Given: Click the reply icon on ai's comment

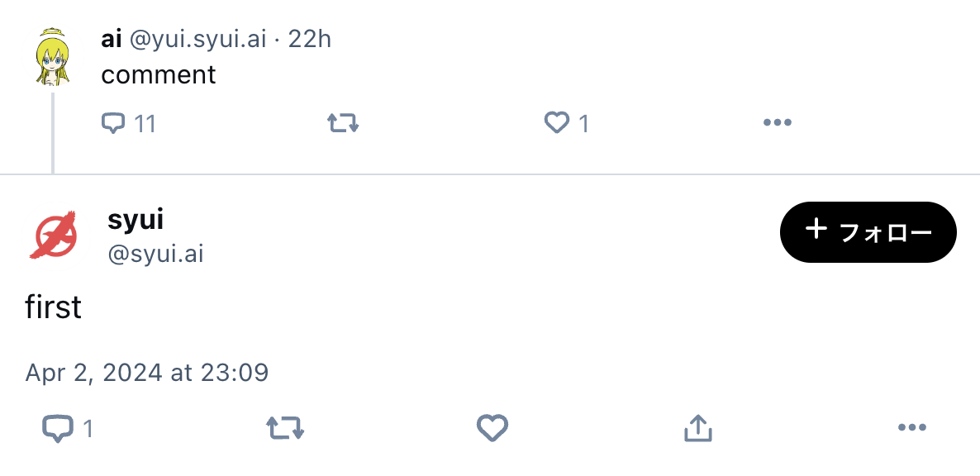Looking at the screenshot, I should 113,123.
